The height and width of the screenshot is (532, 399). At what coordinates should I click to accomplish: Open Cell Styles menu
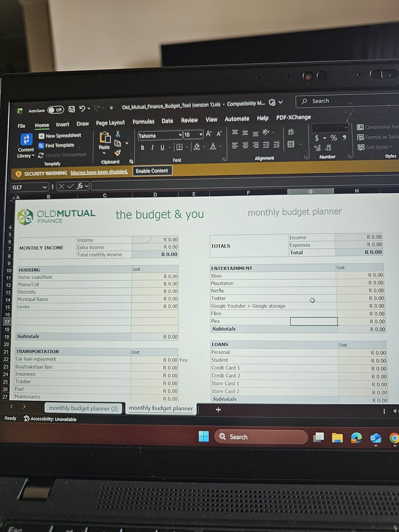[375, 147]
